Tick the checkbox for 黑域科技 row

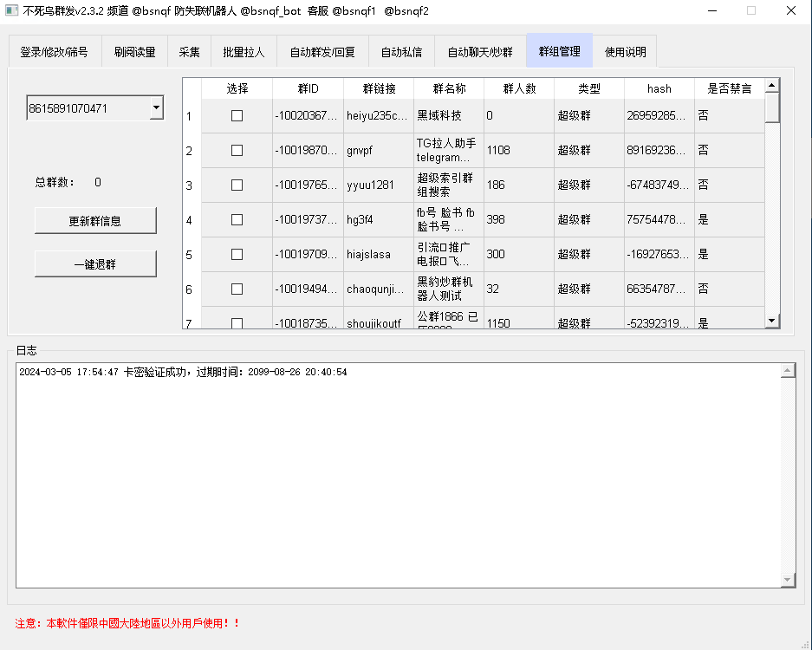[237, 115]
